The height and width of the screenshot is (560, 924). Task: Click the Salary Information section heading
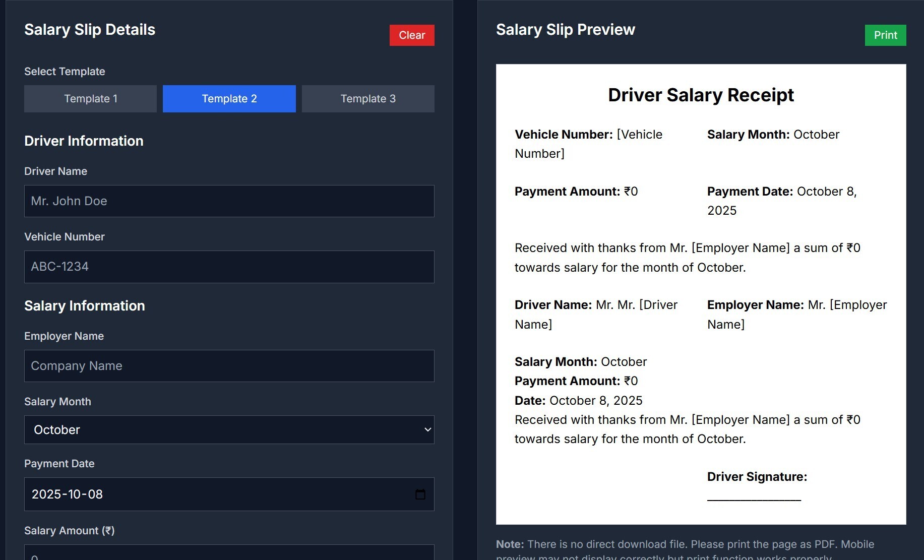(85, 306)
